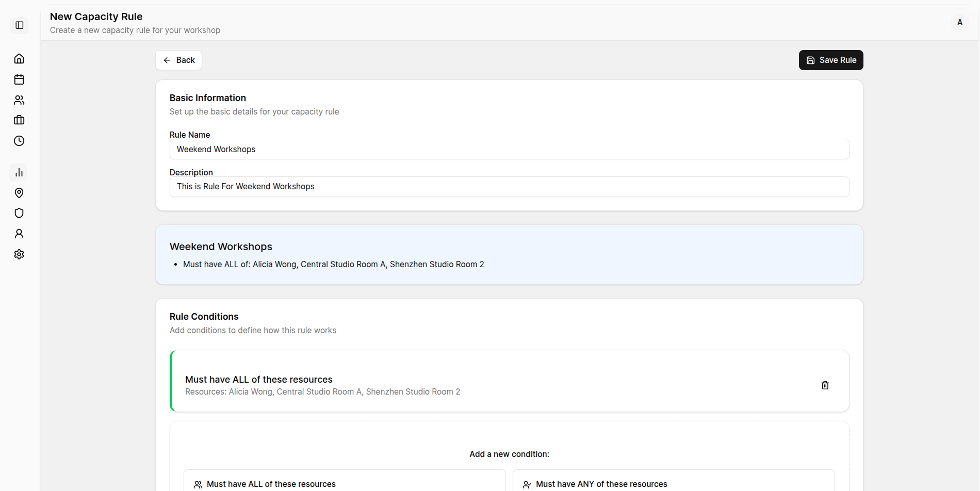
Task: Open the Calendar sidebar icon
Action: (x=19, y=79)
